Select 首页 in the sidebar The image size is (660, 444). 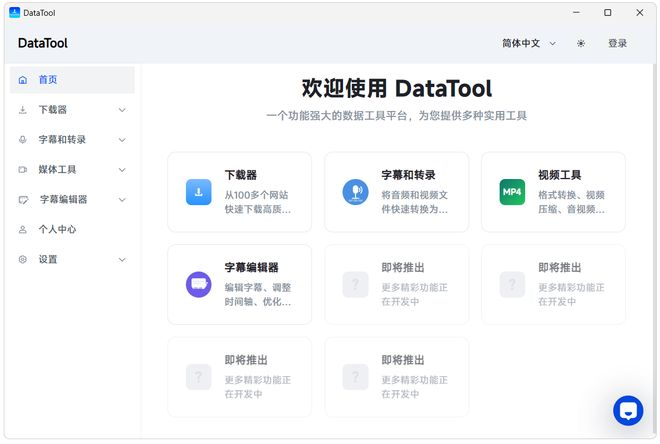click(x=72, y=80)
